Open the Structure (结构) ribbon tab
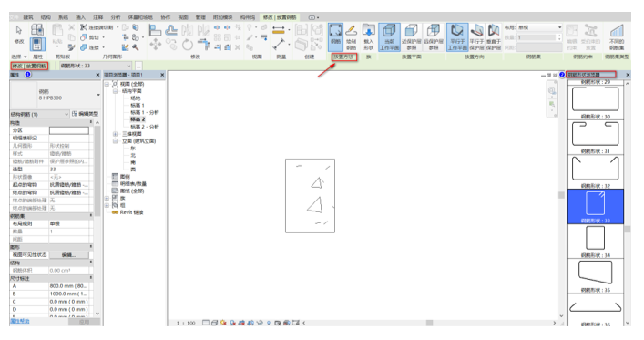Image resolution: width=644 pixels, height=340 pixels. [46, 17]
